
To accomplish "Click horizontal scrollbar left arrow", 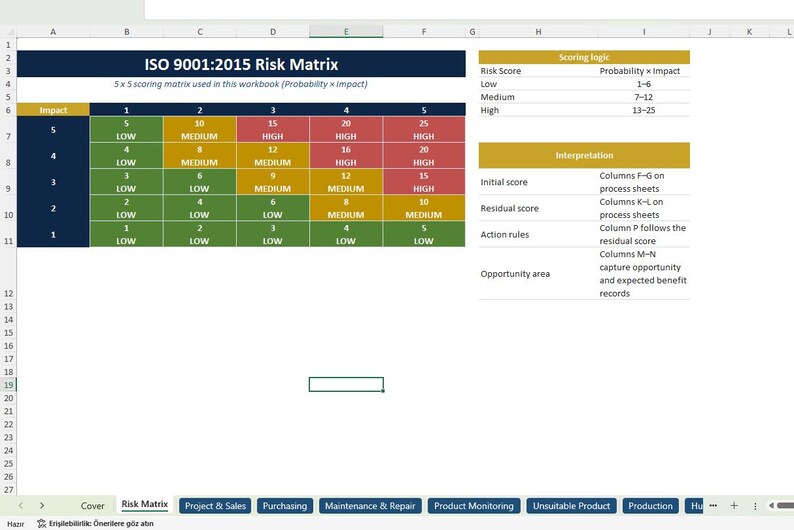I will (x=771, y=506).
